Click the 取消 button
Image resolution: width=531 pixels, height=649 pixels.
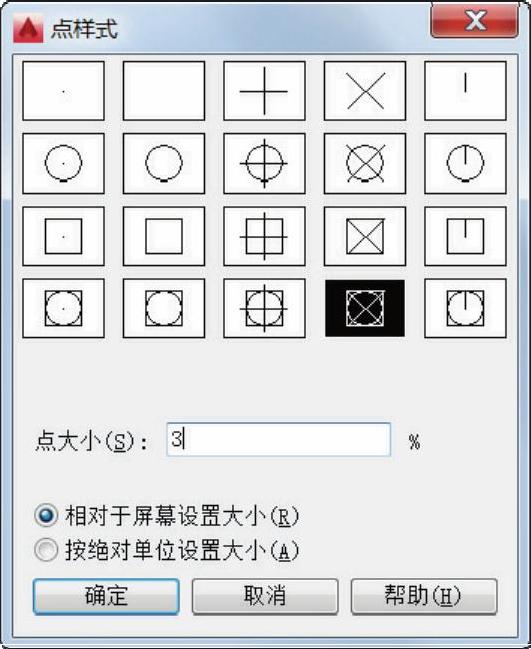(x=265, y=596)
